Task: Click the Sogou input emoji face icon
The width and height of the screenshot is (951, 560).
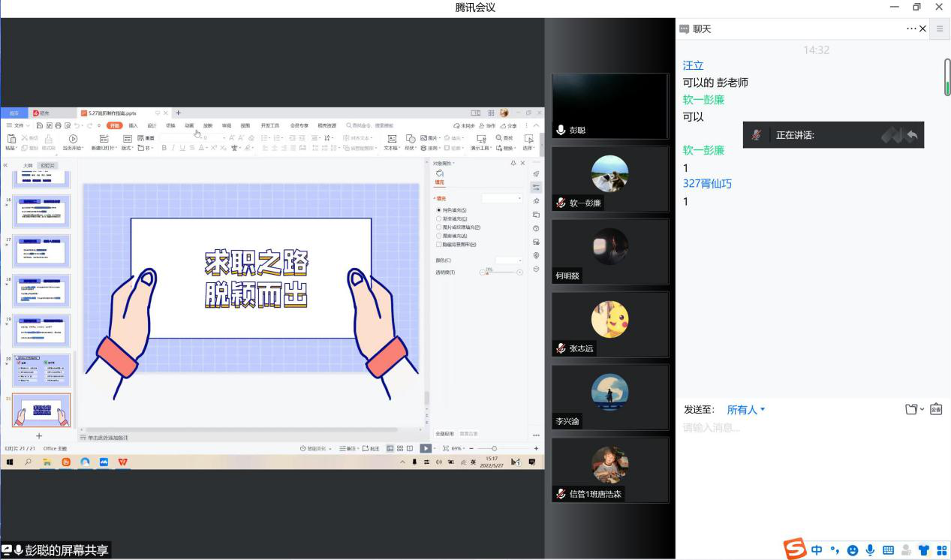Action: [853, 550]
